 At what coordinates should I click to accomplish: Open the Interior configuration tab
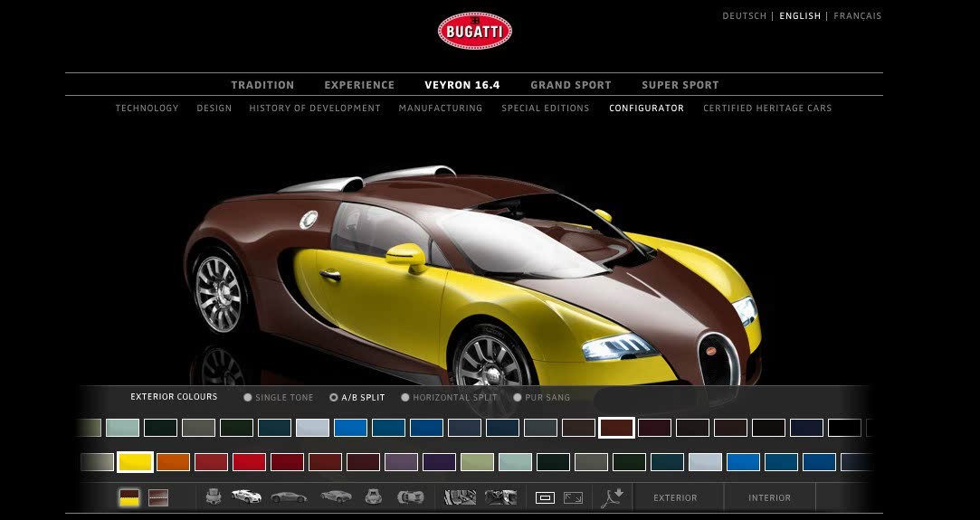click(x=769, y=497)
